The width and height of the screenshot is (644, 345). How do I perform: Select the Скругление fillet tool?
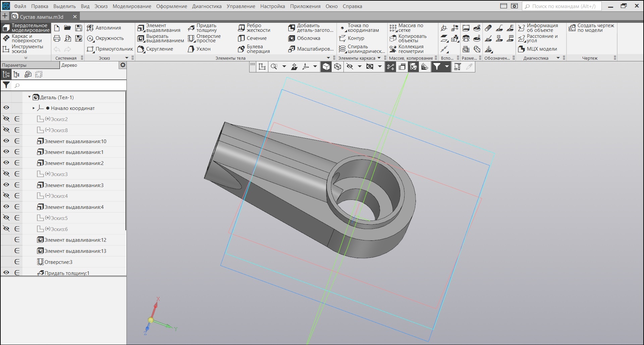tap(156, 49)
